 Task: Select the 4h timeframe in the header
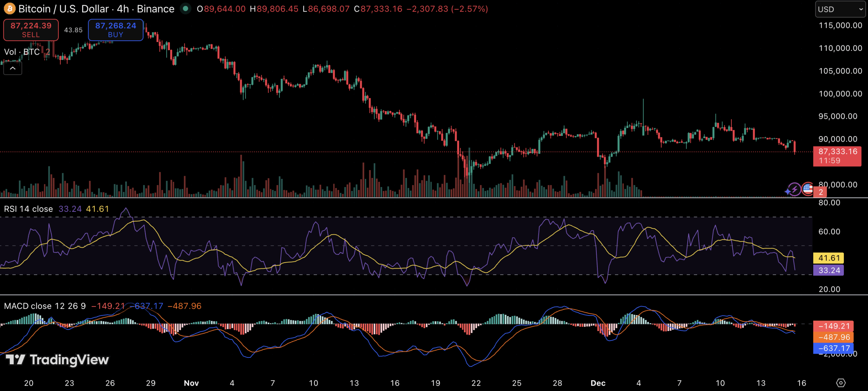123,9
